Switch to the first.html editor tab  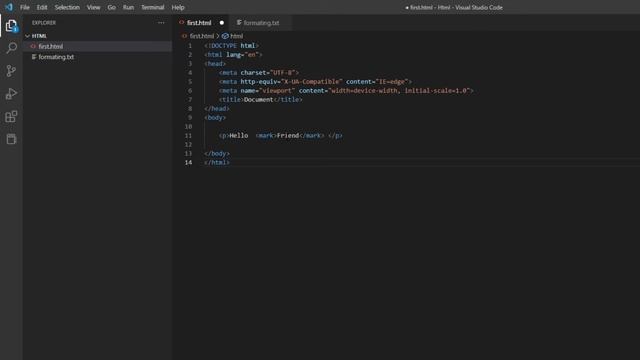pos(201,23)
